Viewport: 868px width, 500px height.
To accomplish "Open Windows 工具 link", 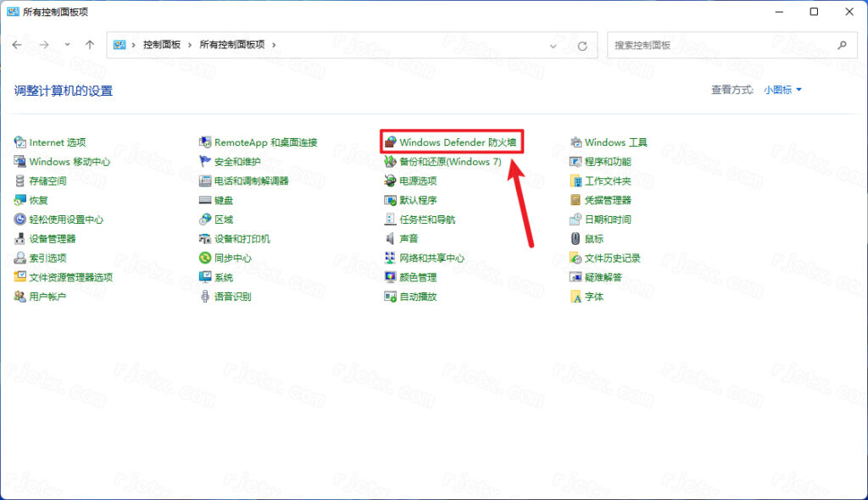I will [x=615, y=142].
